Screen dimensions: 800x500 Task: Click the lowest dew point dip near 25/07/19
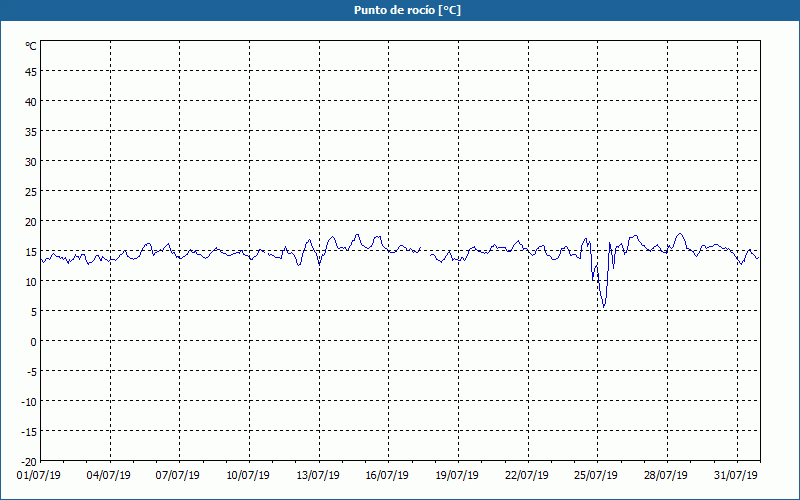[604, 307]
